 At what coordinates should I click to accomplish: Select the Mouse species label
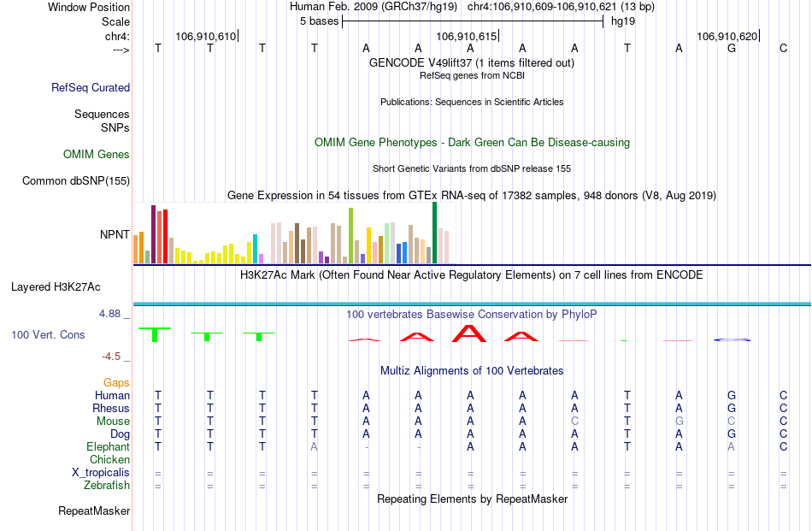coord(113,422)
